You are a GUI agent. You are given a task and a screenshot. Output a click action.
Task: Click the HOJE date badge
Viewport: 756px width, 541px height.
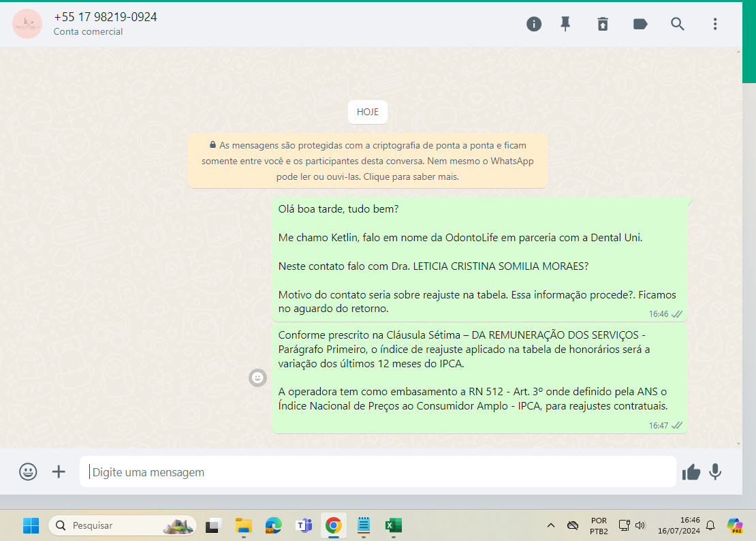(367, 112)
